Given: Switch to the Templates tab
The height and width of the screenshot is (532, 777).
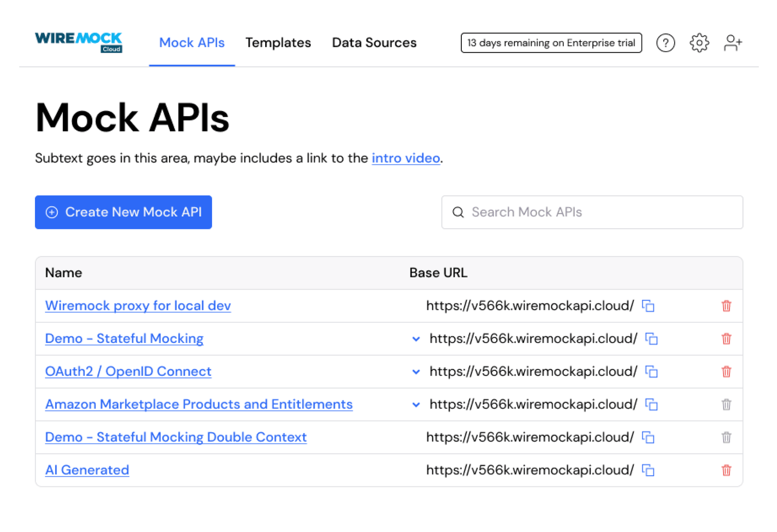Looking at the screenshot, I should click(278, 43).
